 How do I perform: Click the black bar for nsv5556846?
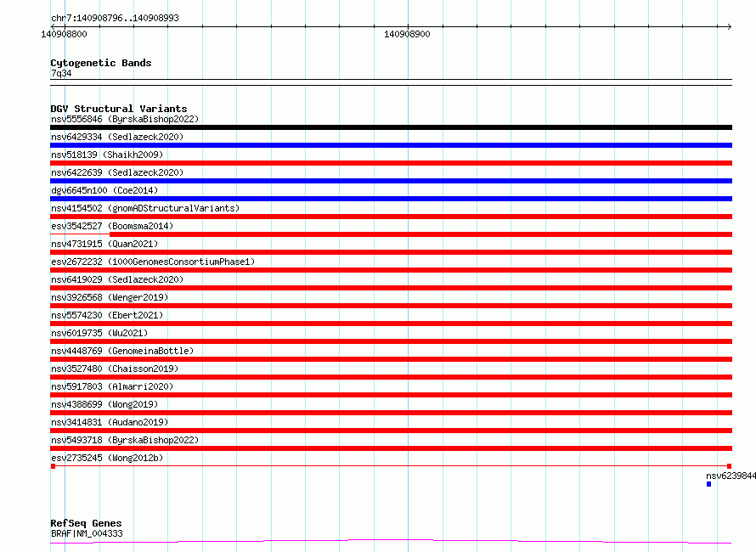pos(391,127)
